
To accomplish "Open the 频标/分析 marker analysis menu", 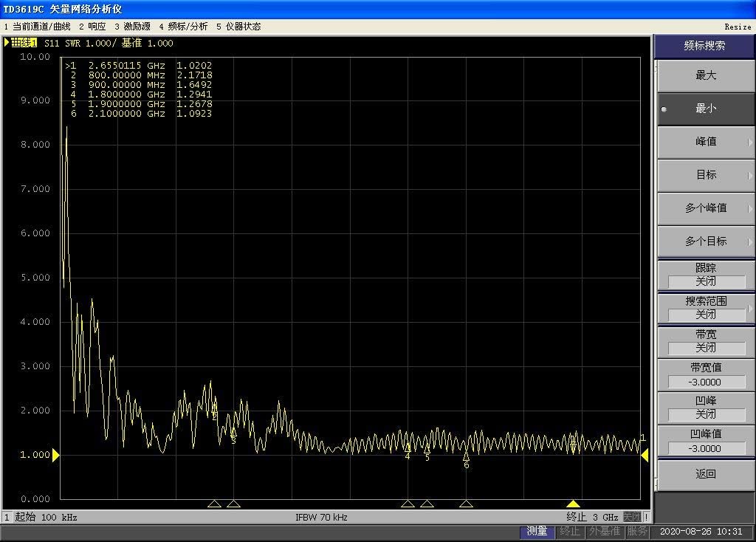I will pyautogui.click(x=183, y=27).
